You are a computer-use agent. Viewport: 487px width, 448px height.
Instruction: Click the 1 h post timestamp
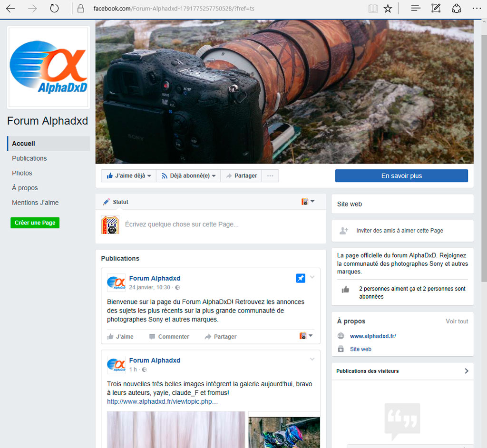(x=133, y=370)
